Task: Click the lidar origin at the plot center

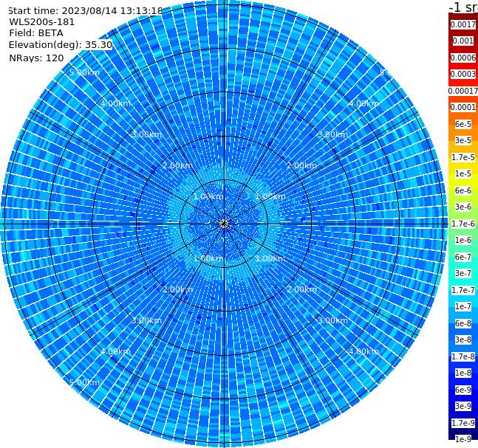Action: (224, 224)
